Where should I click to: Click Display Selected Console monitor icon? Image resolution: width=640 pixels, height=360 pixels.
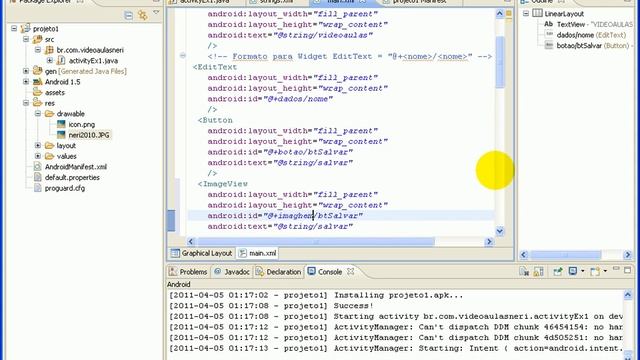[x=573, y=271]
